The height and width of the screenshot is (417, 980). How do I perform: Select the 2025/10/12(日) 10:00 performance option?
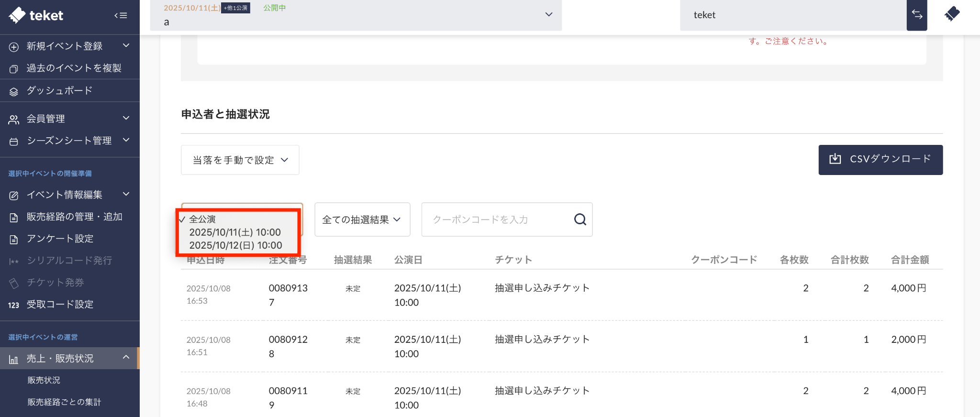(x=235, y=245)
